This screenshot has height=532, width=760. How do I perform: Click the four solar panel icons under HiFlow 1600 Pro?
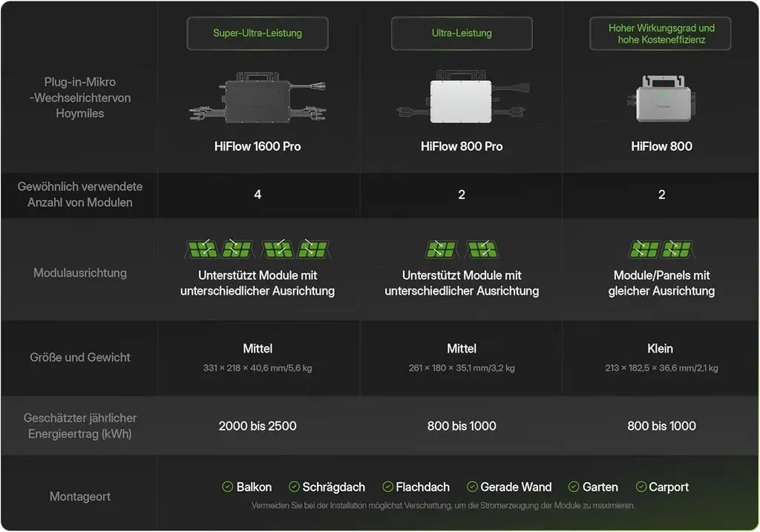click(x=258, y=249)
